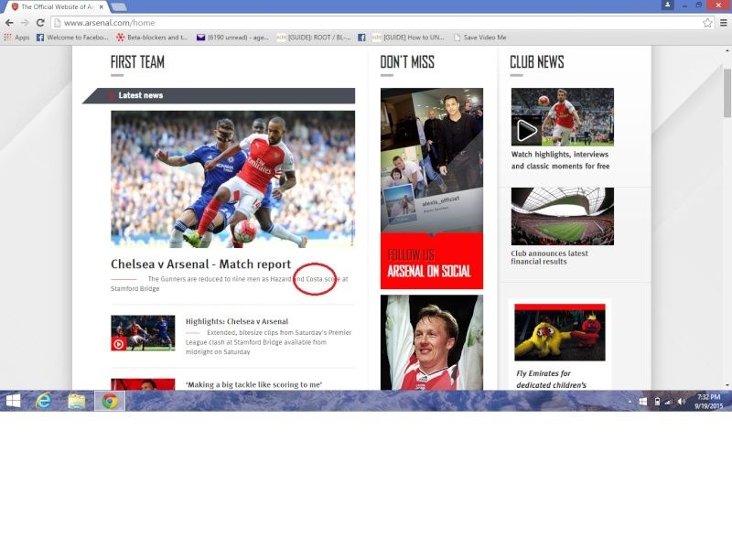Click the Latest news header bar

point(219,96)
